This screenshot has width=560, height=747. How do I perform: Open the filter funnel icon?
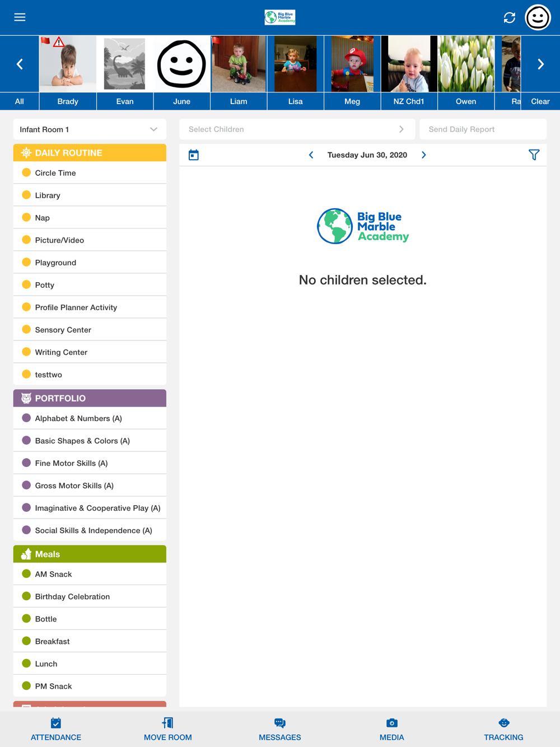pyautogui.click(x=534, y=155)
